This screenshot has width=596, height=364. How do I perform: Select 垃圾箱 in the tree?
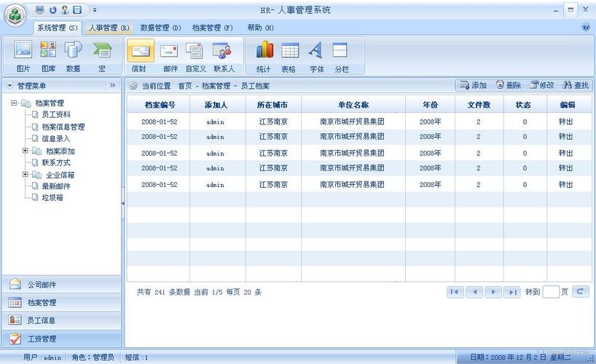pos(52,197)
